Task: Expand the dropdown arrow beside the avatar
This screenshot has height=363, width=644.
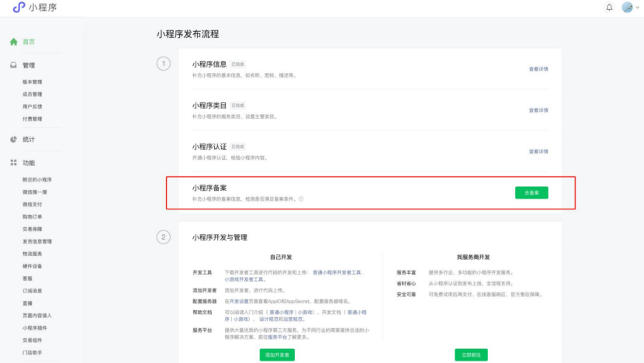Action: (x=638, y=8)
